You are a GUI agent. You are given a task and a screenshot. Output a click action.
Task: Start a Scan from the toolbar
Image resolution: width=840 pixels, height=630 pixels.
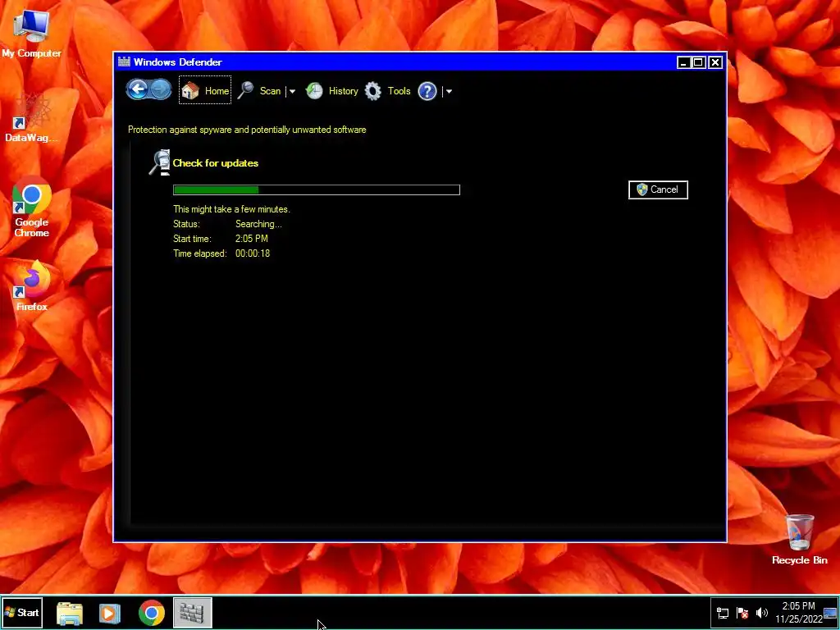pyautogui.click(x=260, y=90)
